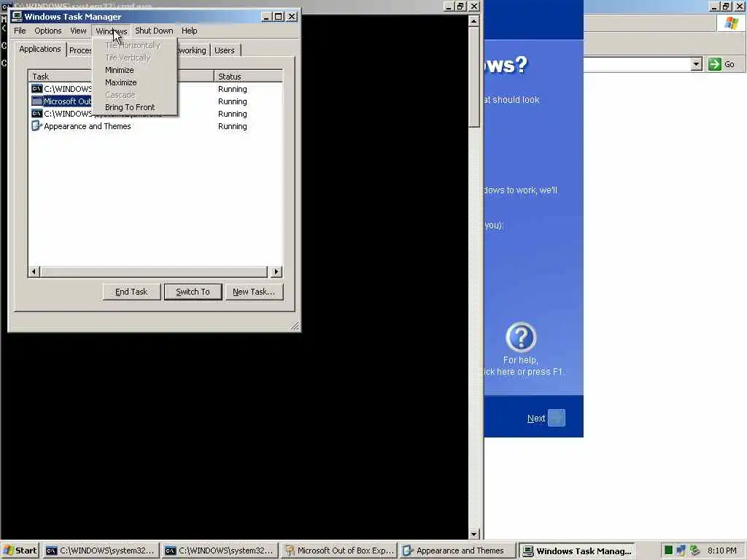
Task: Minimize the Windows Task Manager window
Action: (267, 17)
